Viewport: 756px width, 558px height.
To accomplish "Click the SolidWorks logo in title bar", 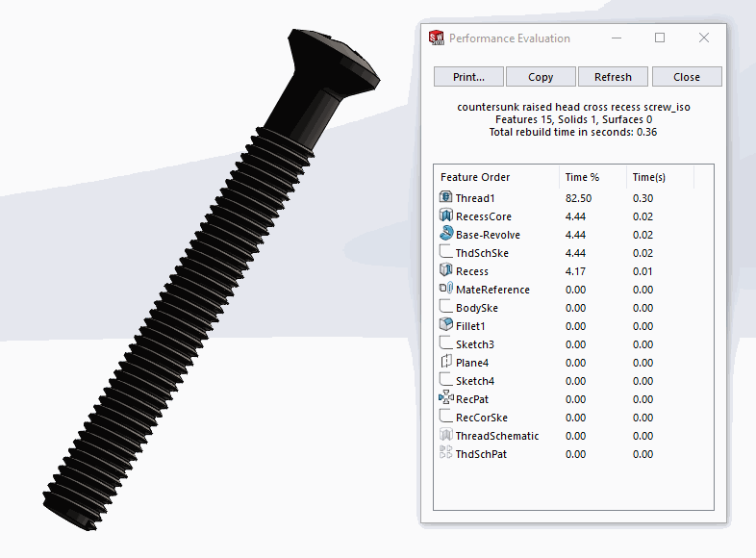I will point(437,38).
